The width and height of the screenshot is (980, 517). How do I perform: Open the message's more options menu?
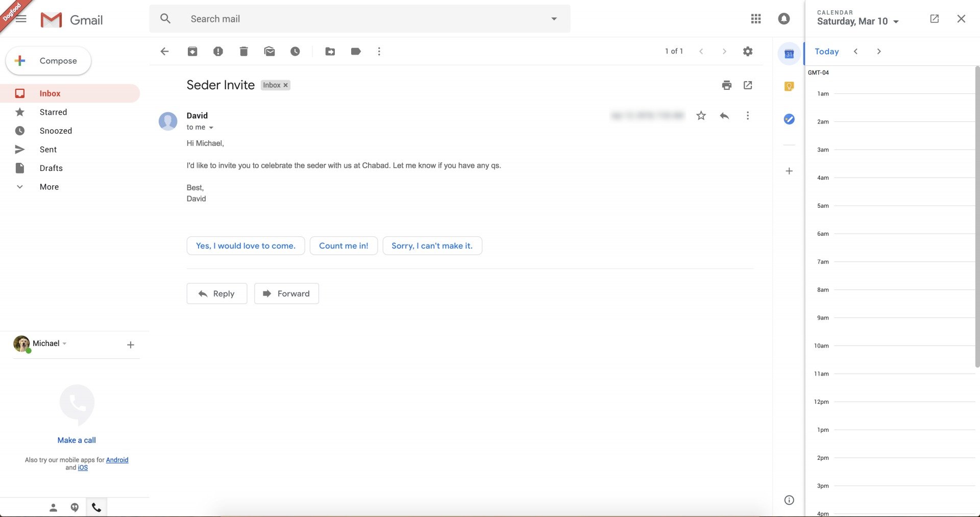pyautogui.click(x=748, y=116)
